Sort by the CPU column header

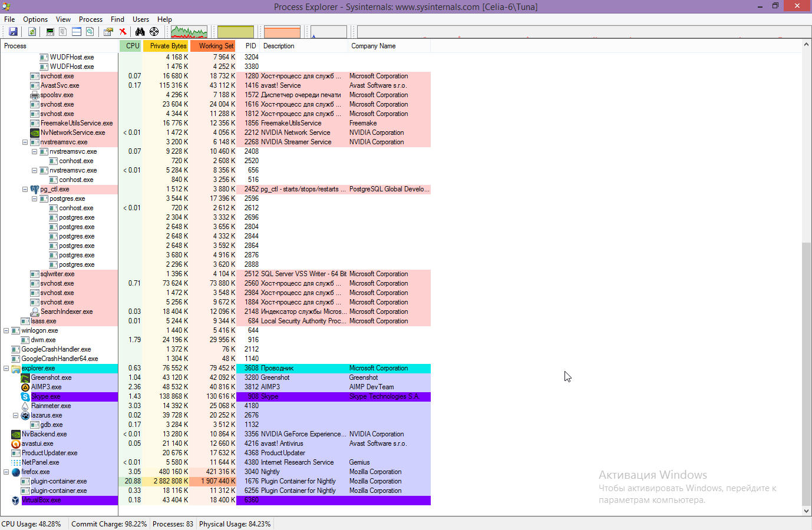[x=131, y=46]
